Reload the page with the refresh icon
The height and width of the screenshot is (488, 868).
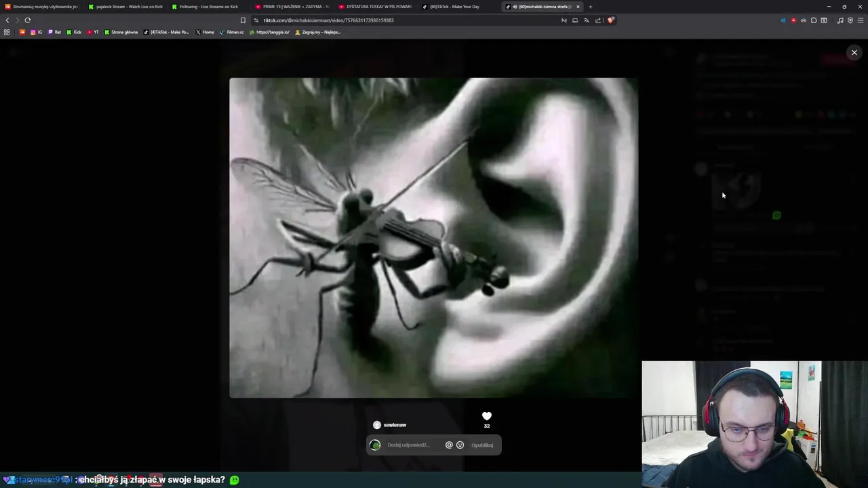[x=28, y=20]
